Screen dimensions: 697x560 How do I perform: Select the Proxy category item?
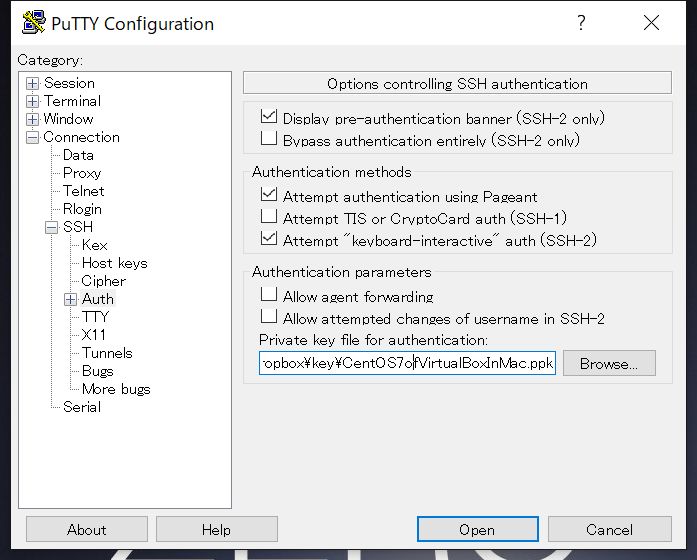pos(82,173)
